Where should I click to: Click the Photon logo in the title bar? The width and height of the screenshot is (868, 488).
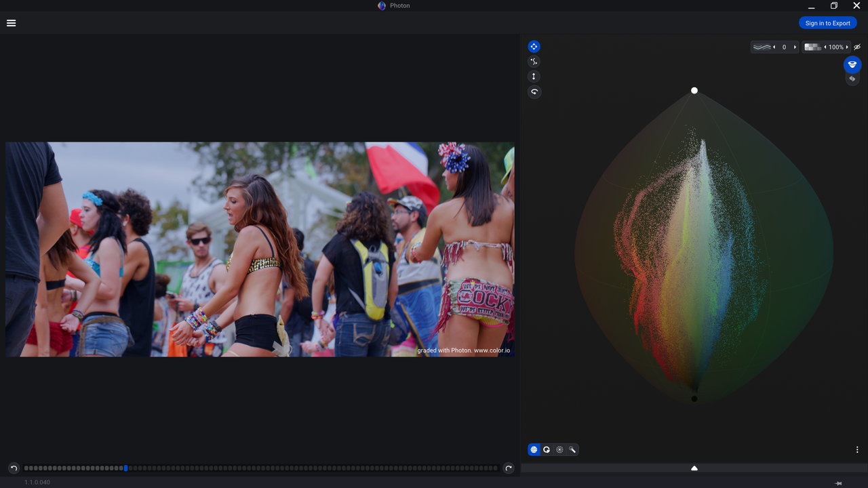[382, 5]
